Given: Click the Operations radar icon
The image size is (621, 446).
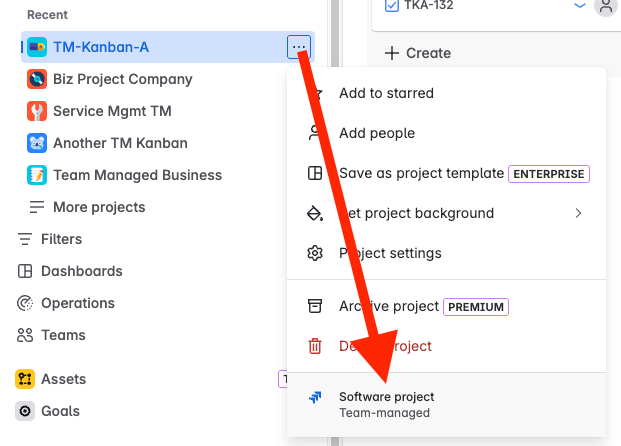Looking at the screenshot, I should (x=25, y=303).
